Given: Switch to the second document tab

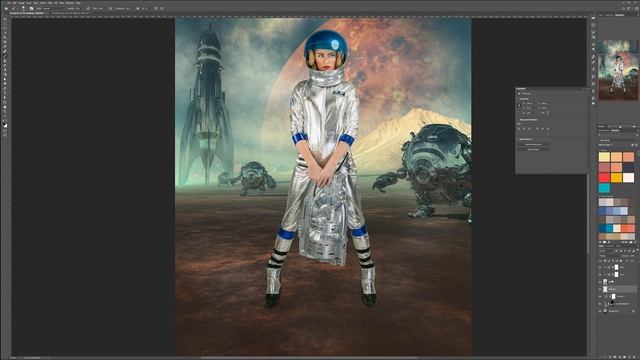Looking at the screenshot, I should (70, 13).
